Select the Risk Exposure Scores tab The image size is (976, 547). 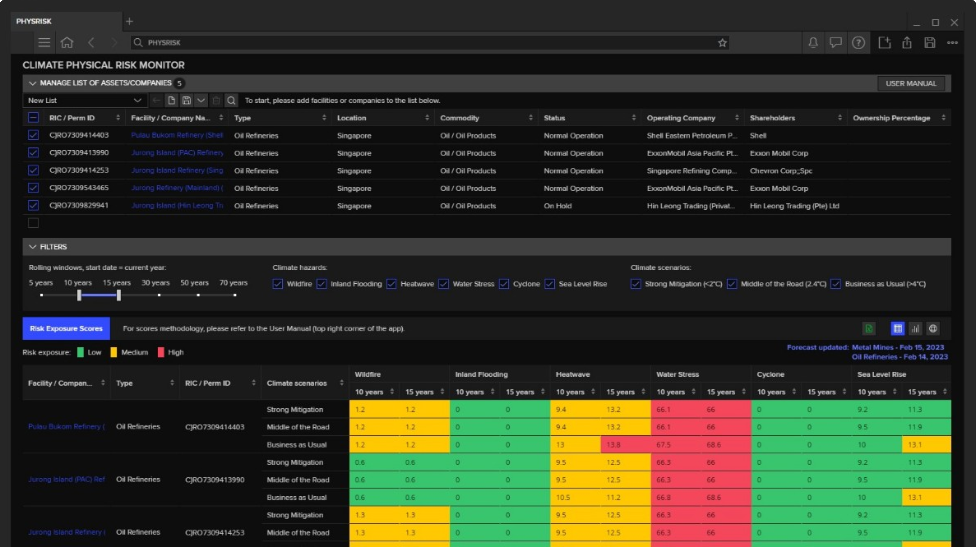[66, 328]
